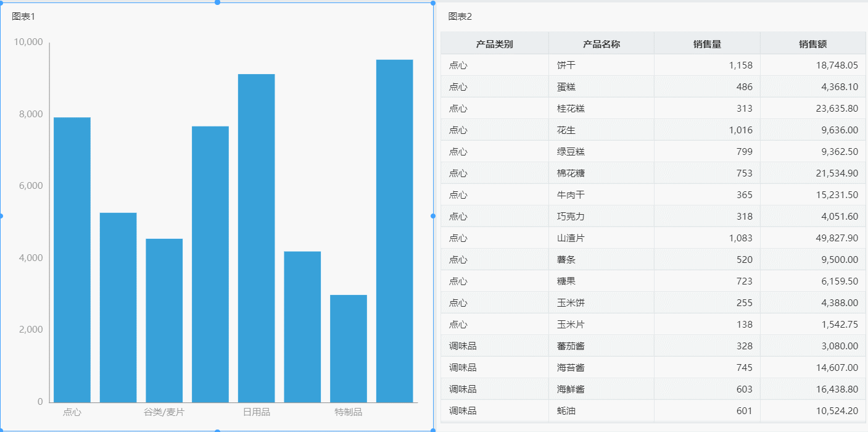Select the 绿豆糕 product name cell

click(x=601, y=151)
